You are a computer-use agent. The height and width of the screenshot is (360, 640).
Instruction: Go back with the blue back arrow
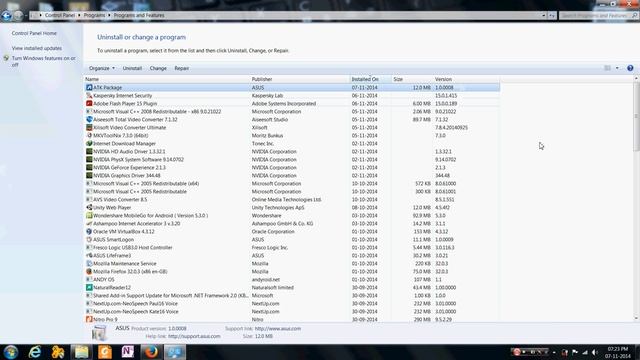coord(6,16)
